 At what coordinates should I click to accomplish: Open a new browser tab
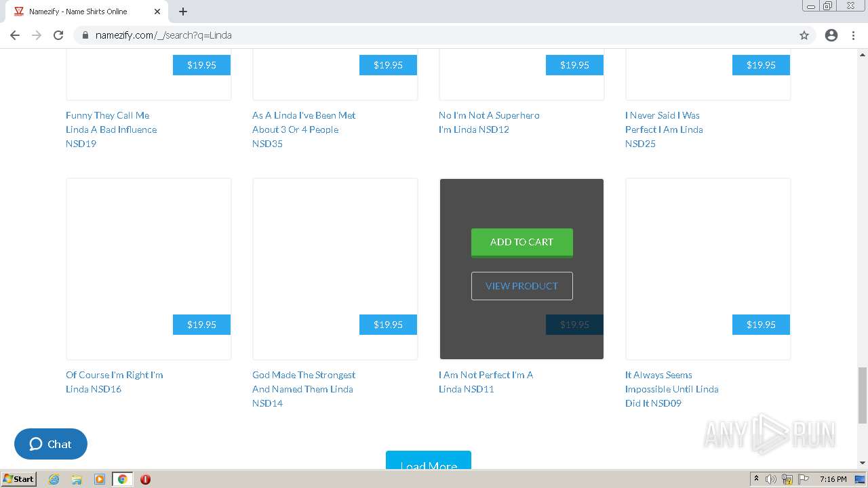pos(183,12)
